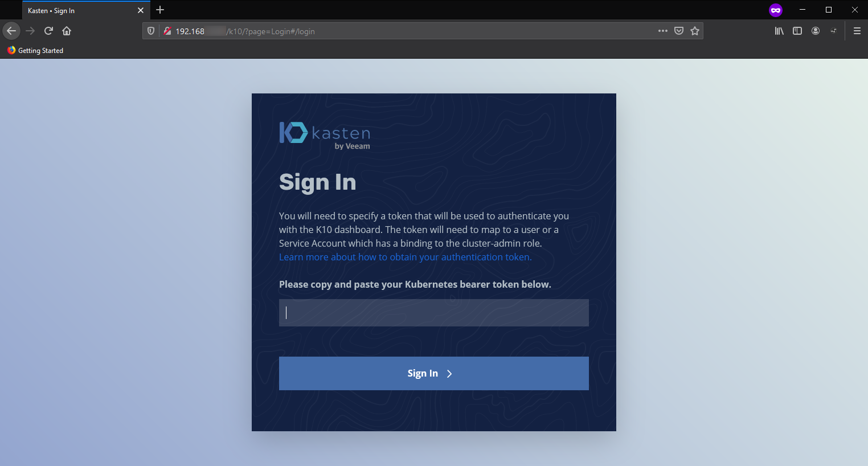
Task: Bookmark this page with star icon
Action: tap(694, 31)
